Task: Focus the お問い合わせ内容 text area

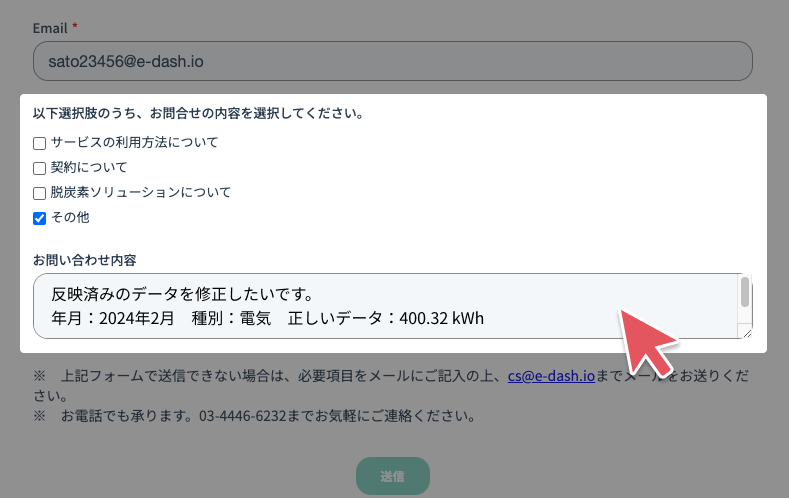Action: (x=380, y=306)
